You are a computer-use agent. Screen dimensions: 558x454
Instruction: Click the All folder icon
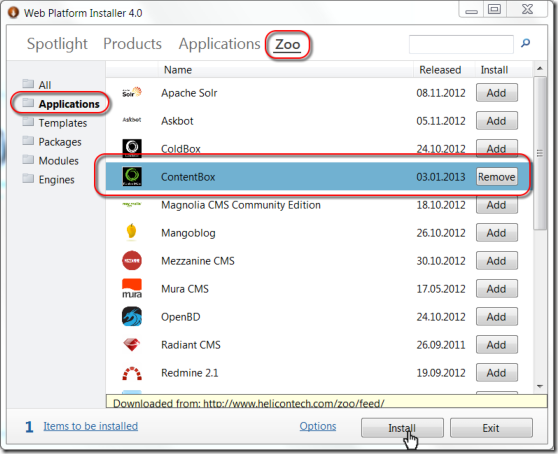point(28,84)
